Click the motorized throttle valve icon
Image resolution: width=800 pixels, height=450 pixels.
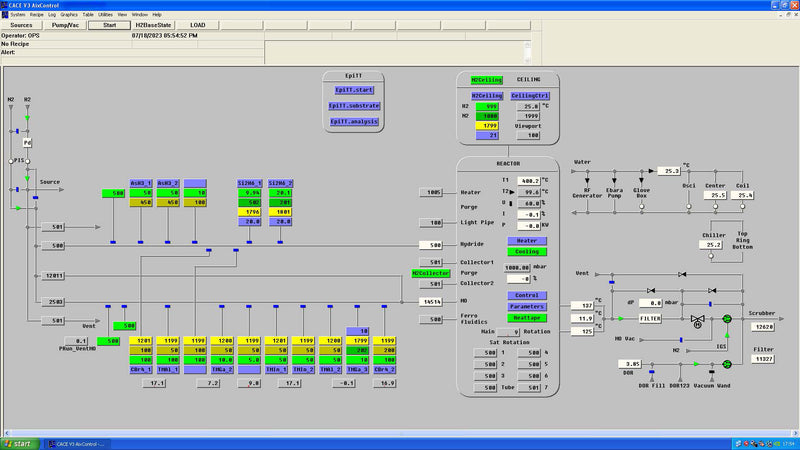pyautogui.click(x=698, y=319)
